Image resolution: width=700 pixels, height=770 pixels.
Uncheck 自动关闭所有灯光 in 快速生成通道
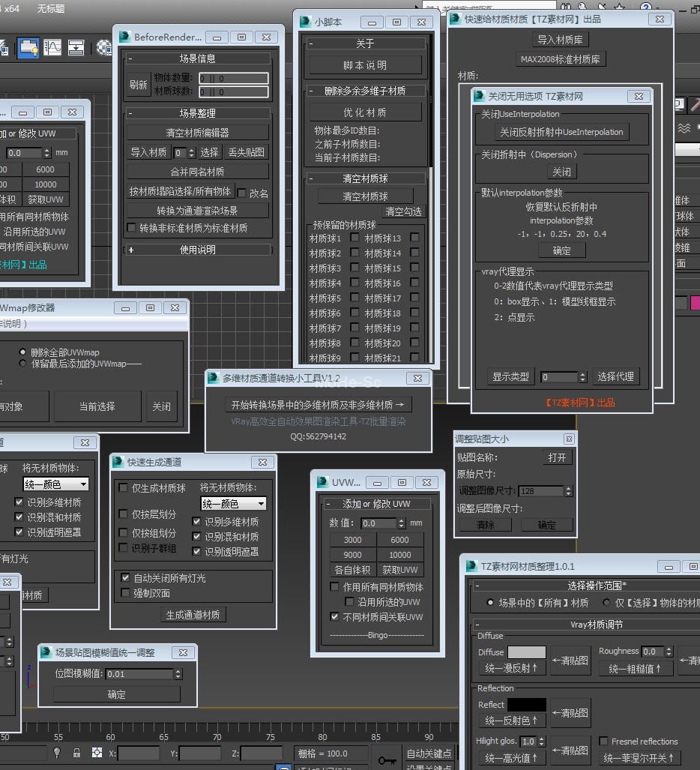pos(126,578)
